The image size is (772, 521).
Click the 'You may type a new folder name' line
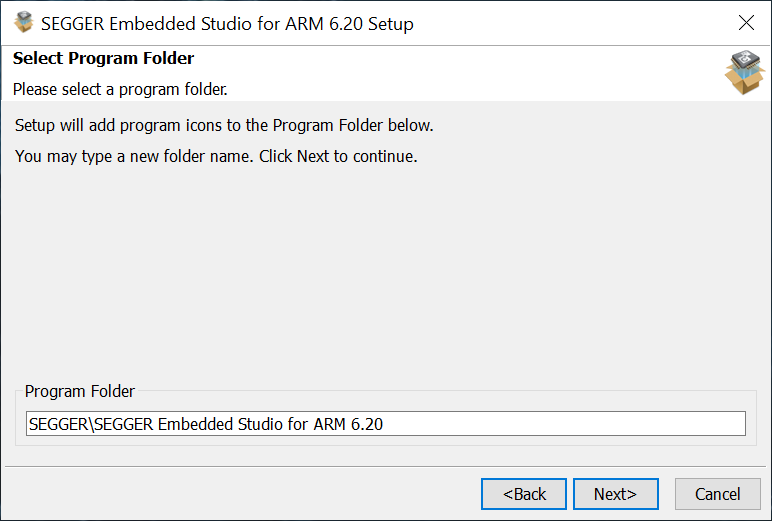[216, 157]
